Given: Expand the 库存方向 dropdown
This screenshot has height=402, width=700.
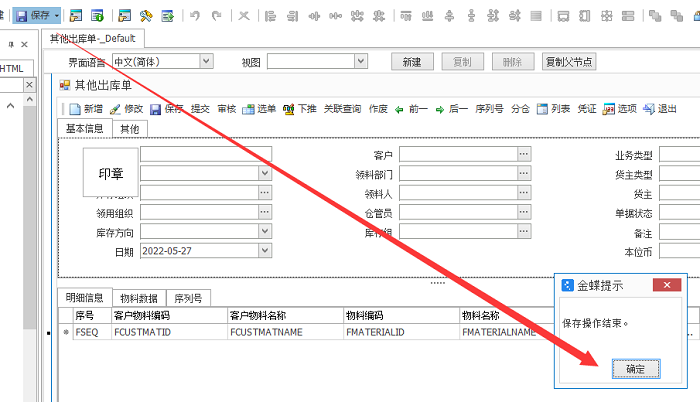Looking at the screenshot, I should (x=264, y=232).
